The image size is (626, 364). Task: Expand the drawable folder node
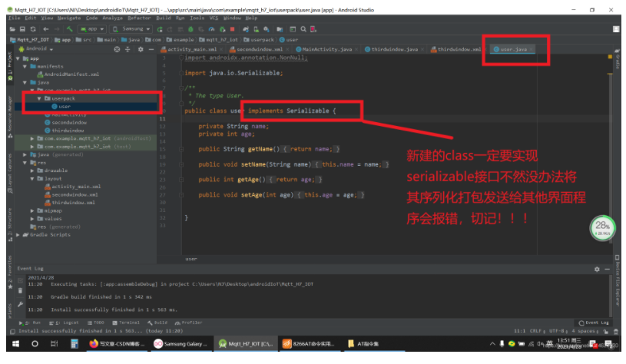click(32, 170)
